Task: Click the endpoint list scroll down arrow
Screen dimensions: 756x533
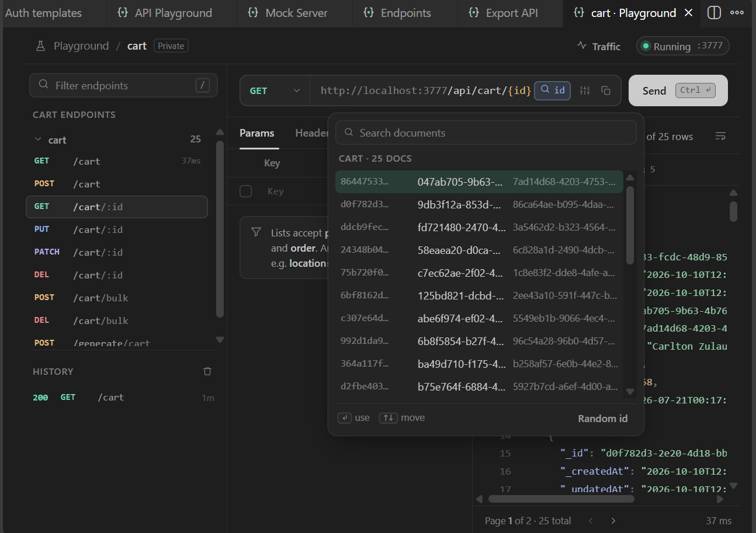Action: (220, 339)
